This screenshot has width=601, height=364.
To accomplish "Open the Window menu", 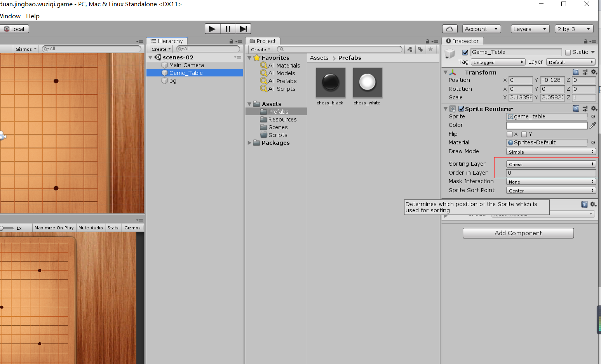I will [10, 16].
